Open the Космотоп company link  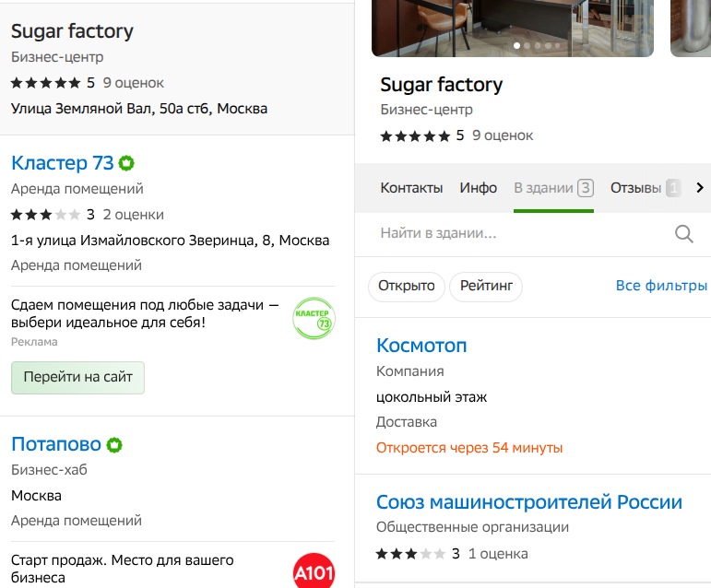click(x=421, y=346)
